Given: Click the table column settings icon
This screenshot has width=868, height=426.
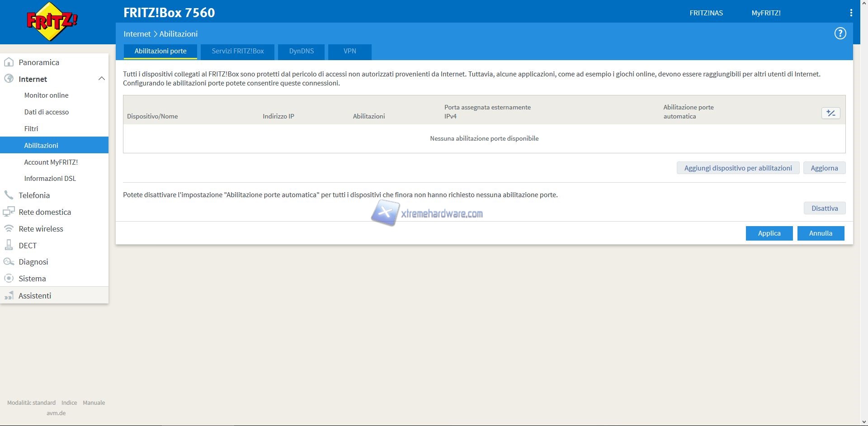Looking at the screenshot, I should 830,113.
